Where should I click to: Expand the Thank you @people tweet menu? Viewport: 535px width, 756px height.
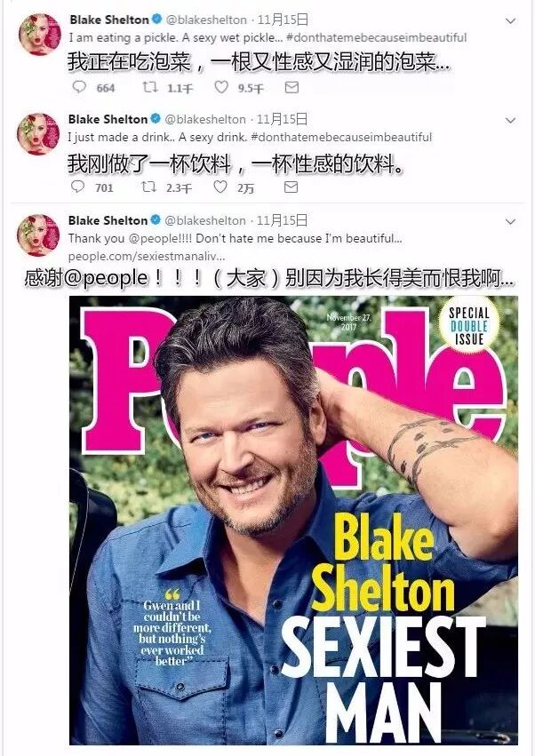pos(510,222)
